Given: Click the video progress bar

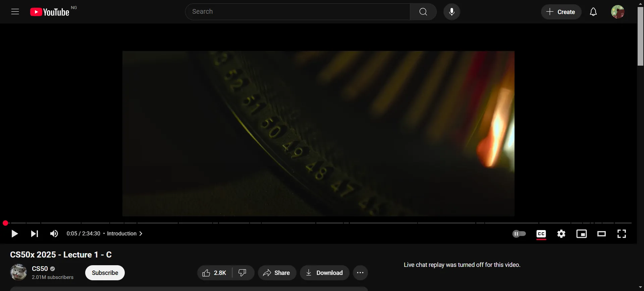Looking at the screenshot, I should pyautogui.click(x=319, y=223).
